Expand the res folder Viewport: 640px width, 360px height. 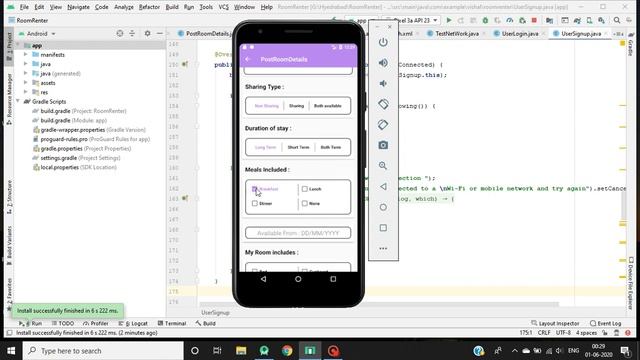pos(26,92)
